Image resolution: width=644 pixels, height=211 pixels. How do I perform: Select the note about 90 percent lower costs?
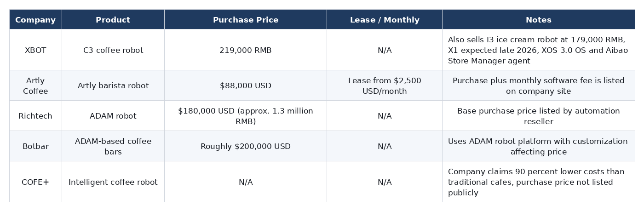539,182
